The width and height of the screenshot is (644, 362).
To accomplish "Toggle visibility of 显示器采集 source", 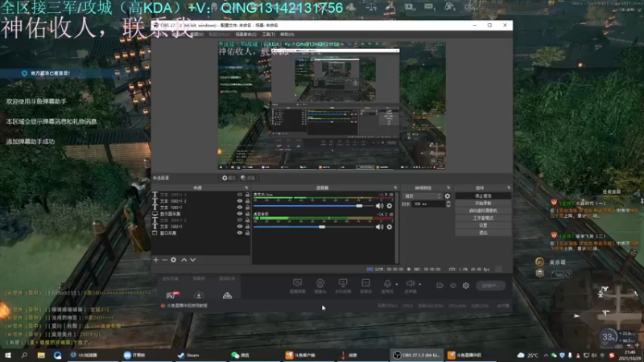I will 240,213.
